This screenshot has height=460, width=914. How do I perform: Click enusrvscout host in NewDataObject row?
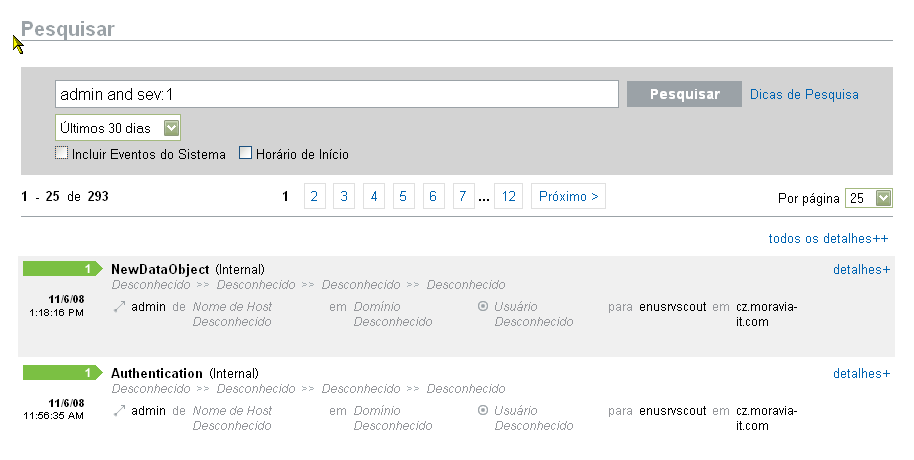[x=673, y=307]
